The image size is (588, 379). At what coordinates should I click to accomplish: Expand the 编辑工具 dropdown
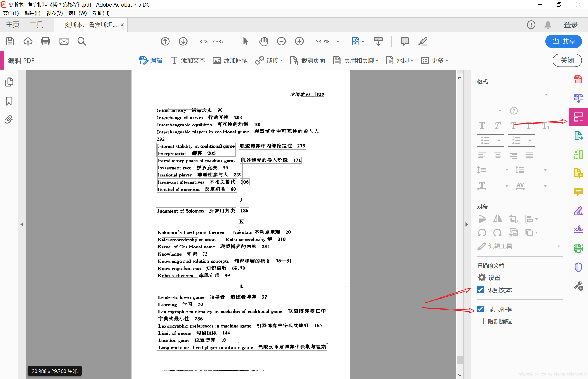(559, 246)
